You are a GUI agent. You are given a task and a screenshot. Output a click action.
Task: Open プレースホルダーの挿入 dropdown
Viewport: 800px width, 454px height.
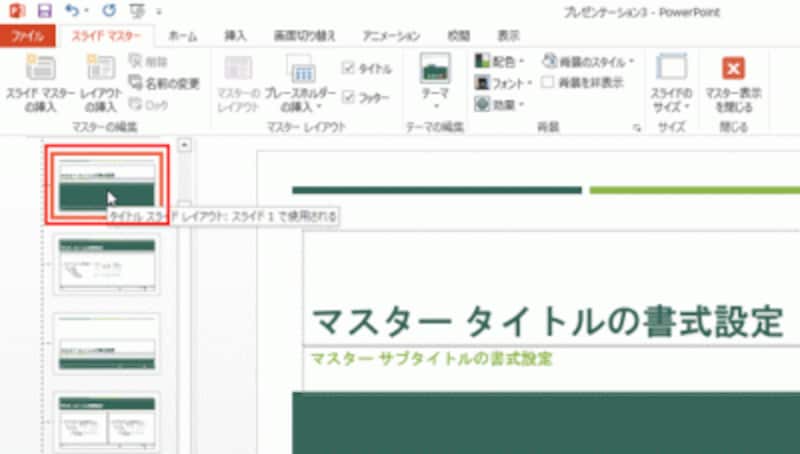301,83
